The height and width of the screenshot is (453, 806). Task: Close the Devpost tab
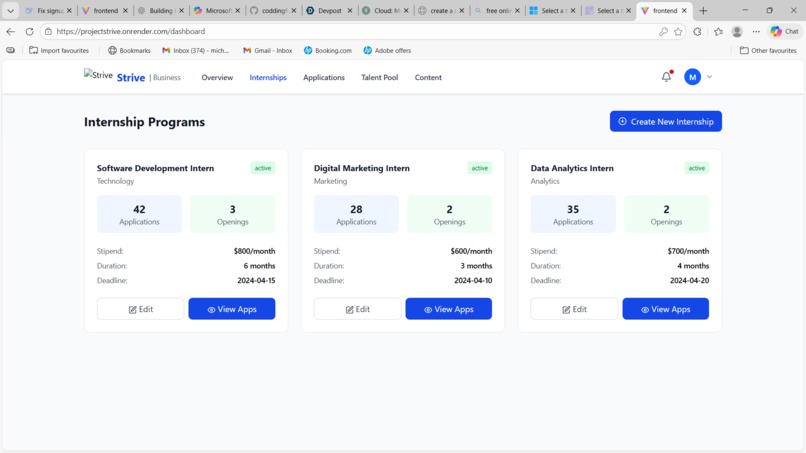point(350,10)
